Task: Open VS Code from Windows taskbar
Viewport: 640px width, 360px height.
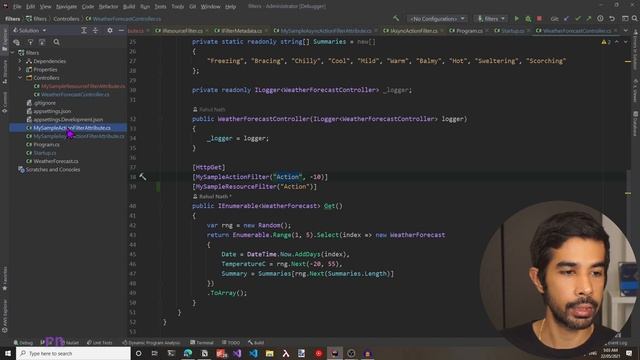Action: (x=253, y=353)
